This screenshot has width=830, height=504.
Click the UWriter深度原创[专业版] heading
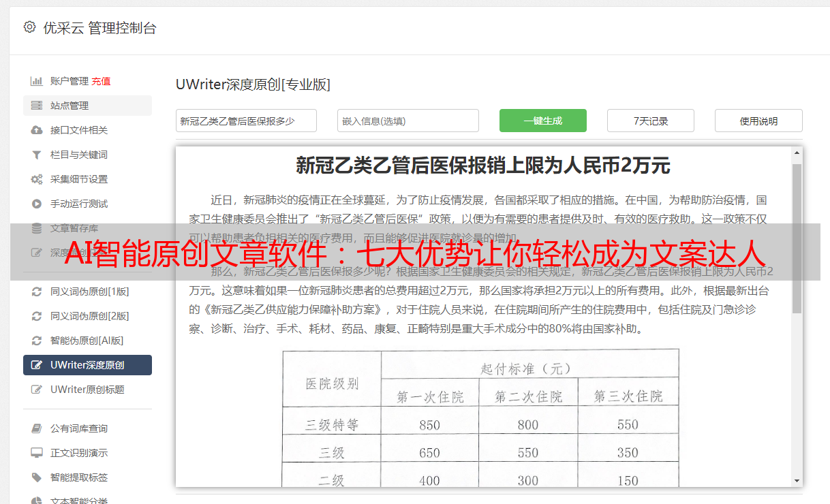pyautogui.click(x=253, y=84)
